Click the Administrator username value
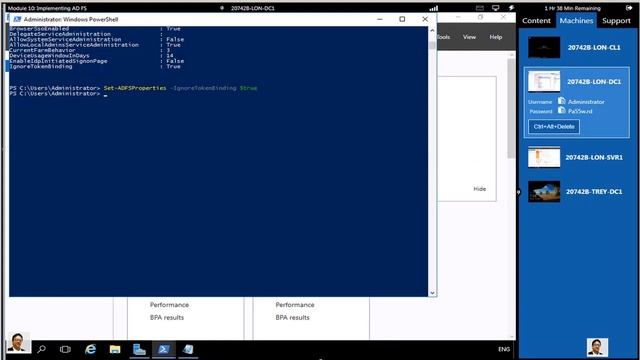Screen dimensions: 640x360 click(x=586, y=102)
